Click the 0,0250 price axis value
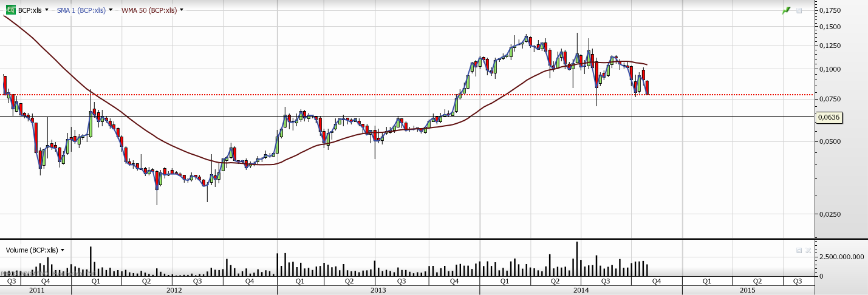The height and width of the screenshot is (295, 868). [829, 214]
